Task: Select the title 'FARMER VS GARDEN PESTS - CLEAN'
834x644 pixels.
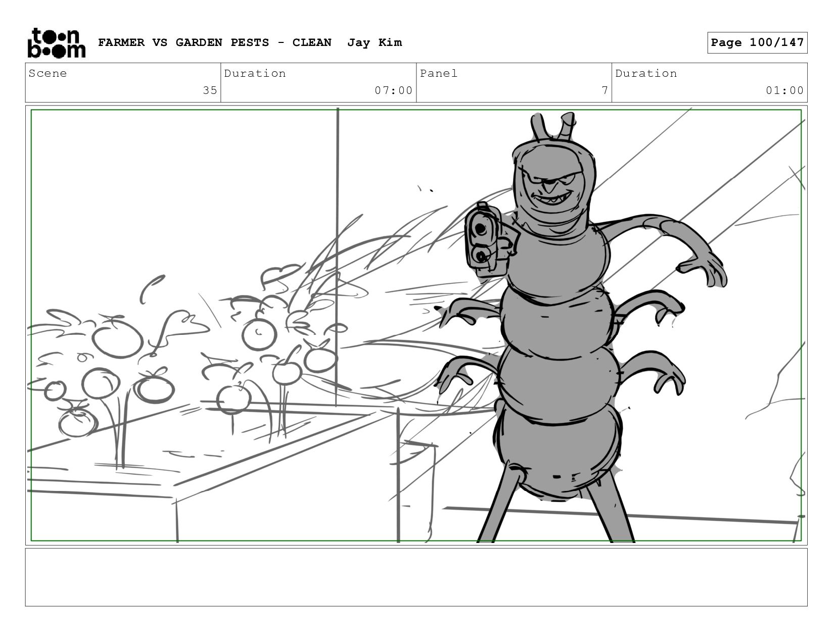Action: coord(215,42)
